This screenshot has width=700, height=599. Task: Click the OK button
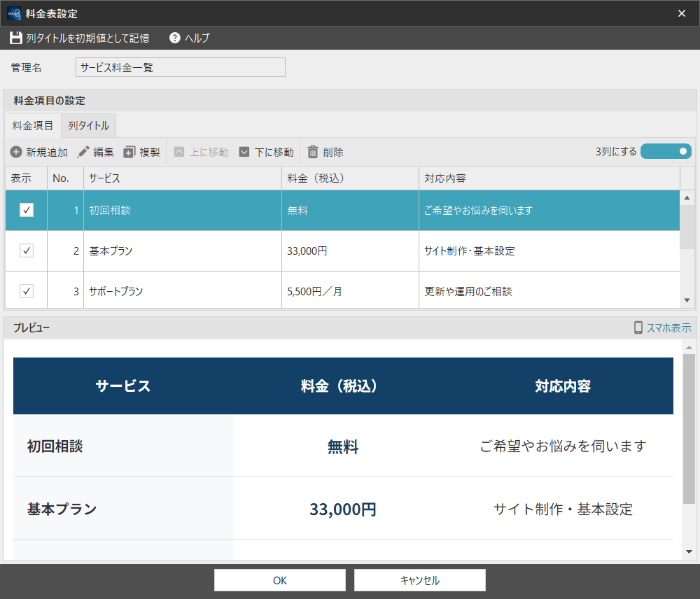click(280, 580)
